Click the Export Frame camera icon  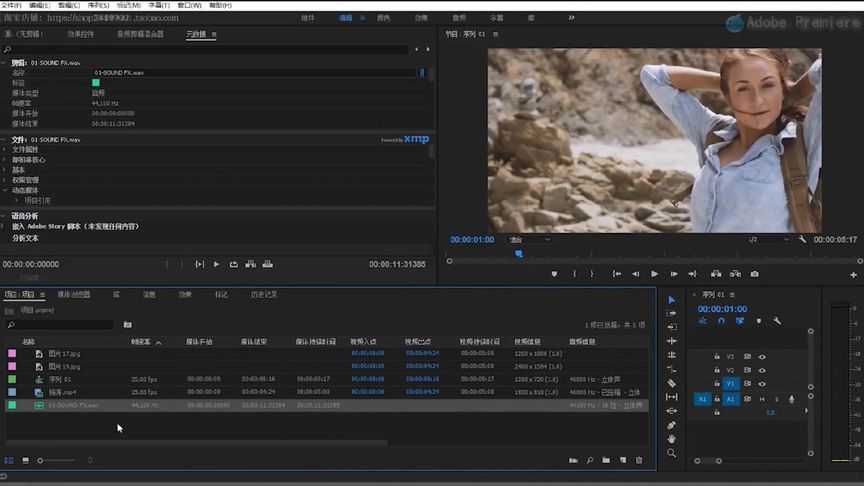[x=754, y=274]
